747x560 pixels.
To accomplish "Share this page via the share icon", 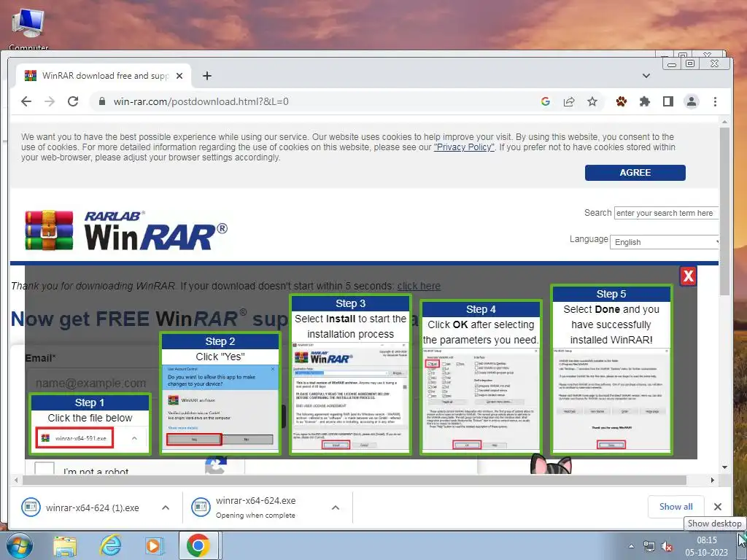I will point(569,101).
